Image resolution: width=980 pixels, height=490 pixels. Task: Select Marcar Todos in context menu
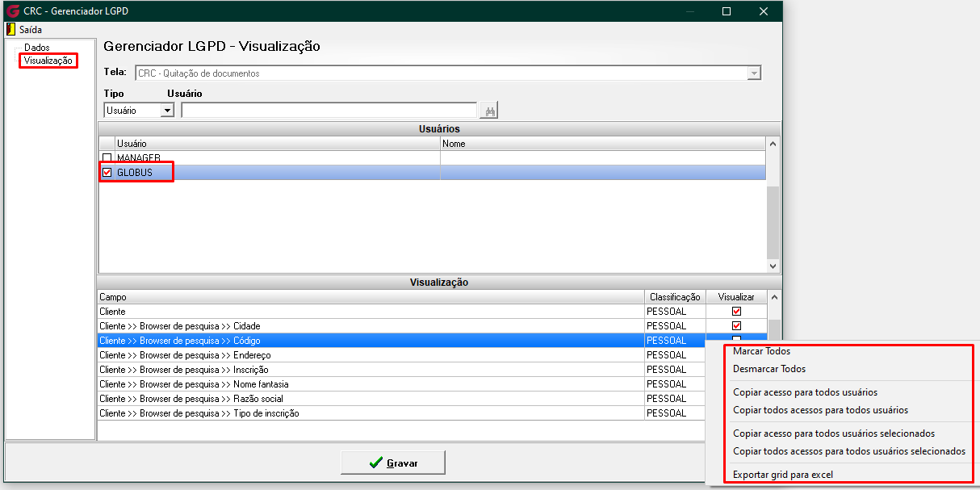pos(761,351)
